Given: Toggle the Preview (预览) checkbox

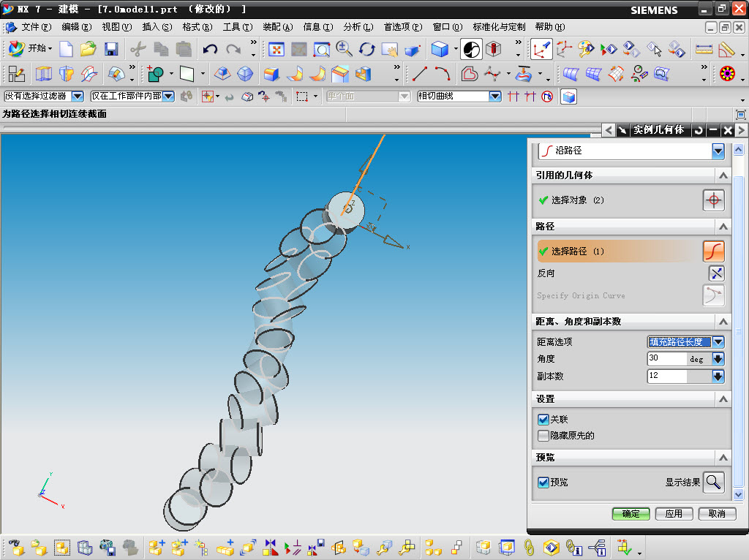Looking at the screenshot, I should [x=543, y=483].
